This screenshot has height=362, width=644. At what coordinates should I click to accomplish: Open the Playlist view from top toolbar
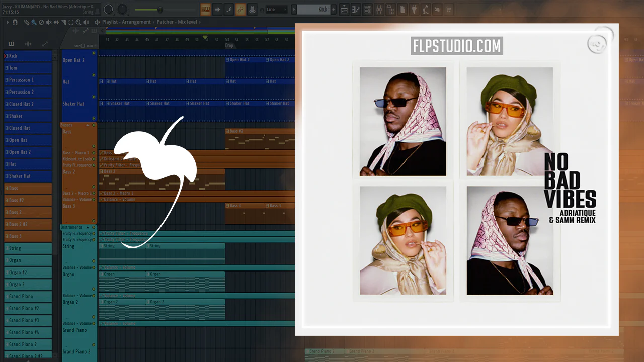[345, 9]
